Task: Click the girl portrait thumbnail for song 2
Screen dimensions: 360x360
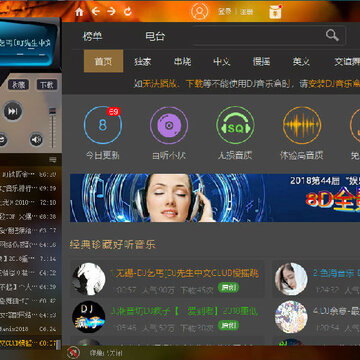Action: (x=291, y=279)
